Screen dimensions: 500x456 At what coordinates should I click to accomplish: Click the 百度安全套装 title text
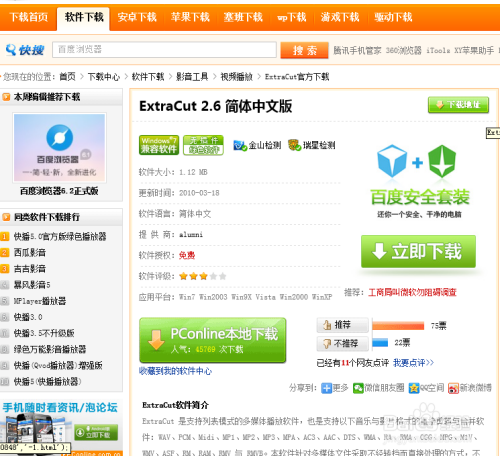click(420, 197)
